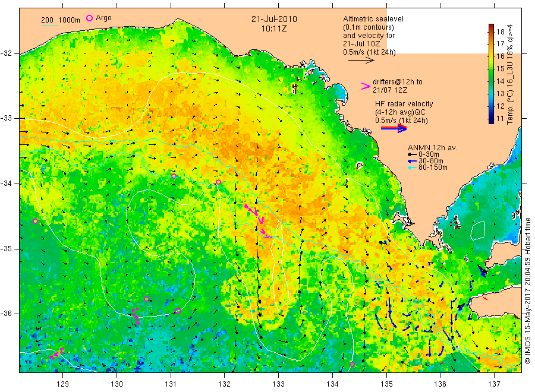The width and height of the screenshot is (535, 392).
Task: Click the text 'HF radar velocity'
Action: coord(404,103)
